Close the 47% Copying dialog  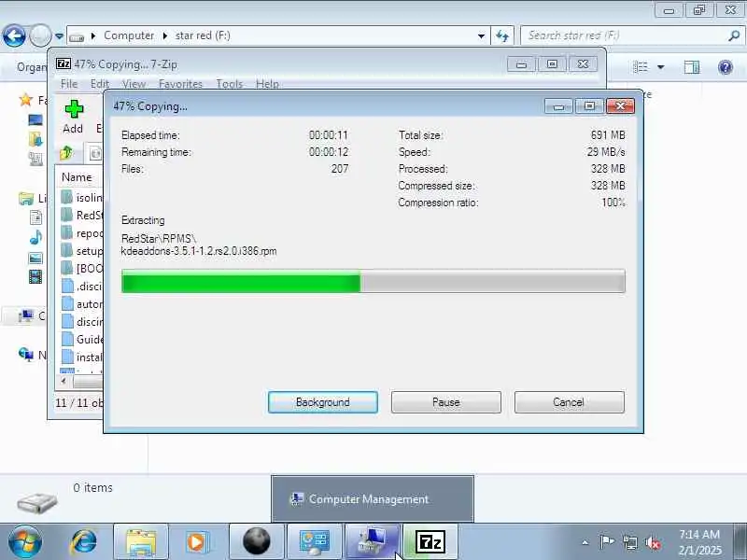620,105
